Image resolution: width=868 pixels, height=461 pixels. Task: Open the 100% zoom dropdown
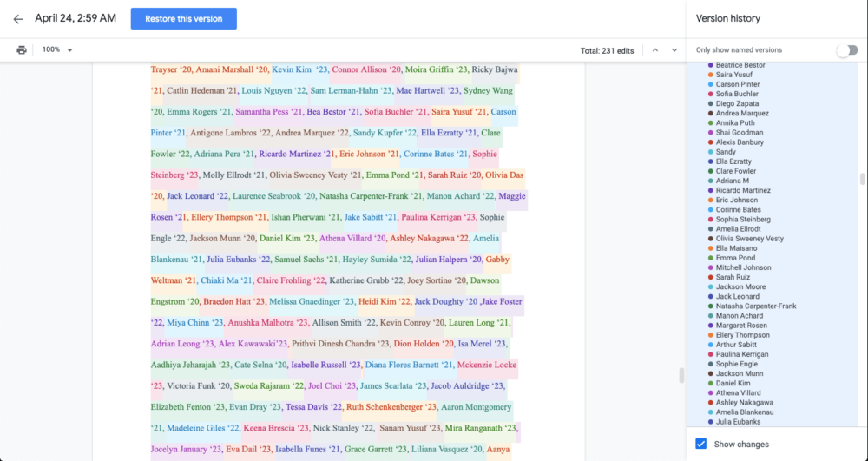pos(57,50)
